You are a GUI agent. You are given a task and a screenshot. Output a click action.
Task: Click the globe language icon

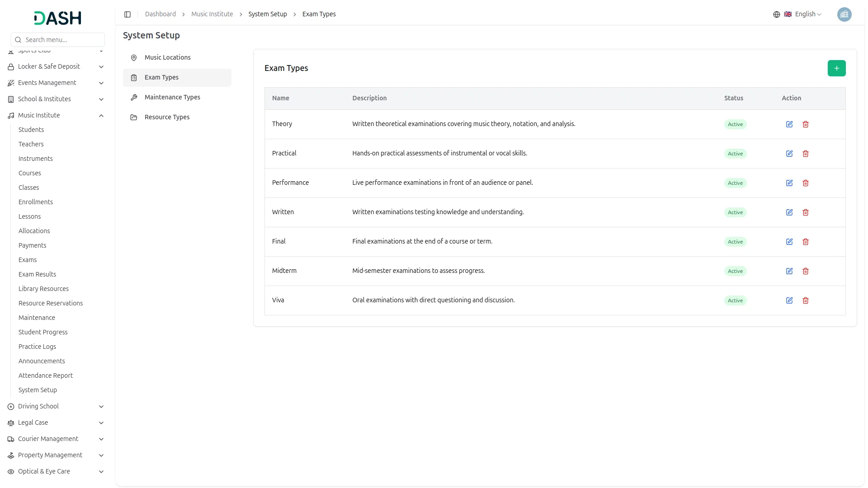(776, 14)
